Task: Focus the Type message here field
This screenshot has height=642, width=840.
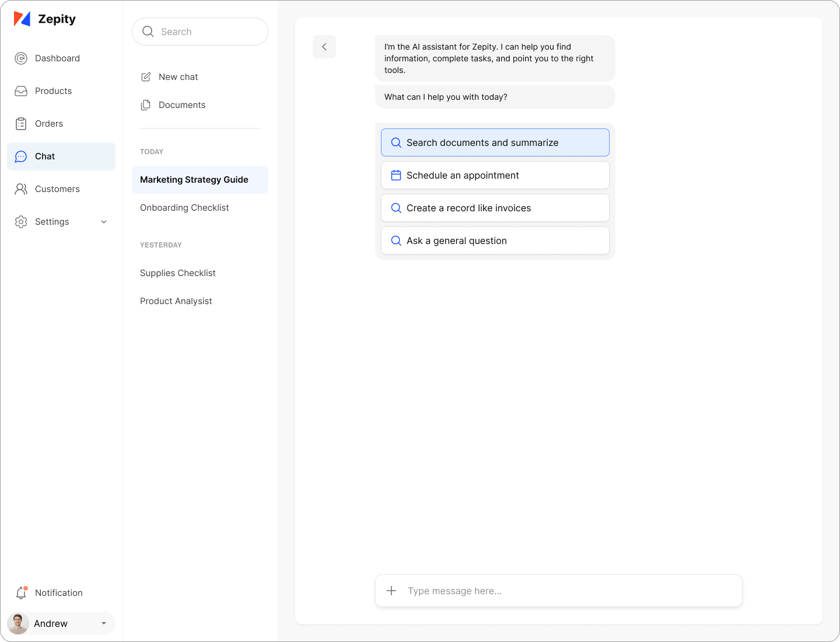Action: [569, 591]
